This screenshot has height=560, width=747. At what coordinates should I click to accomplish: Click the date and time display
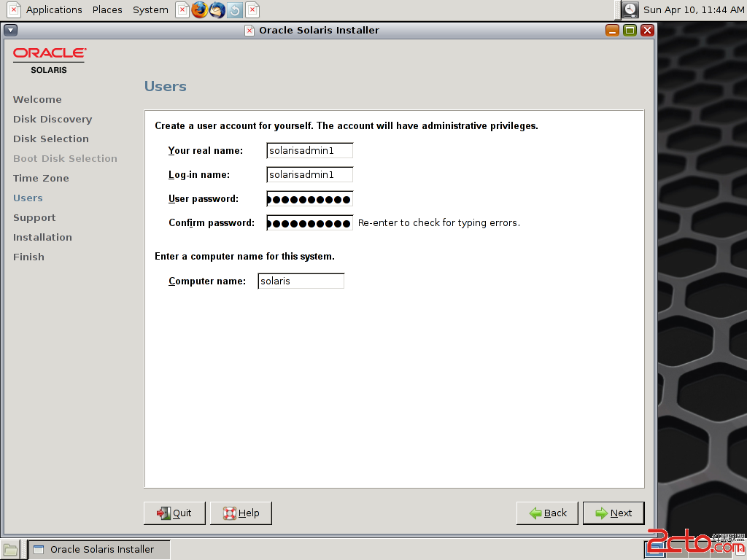pos(694,9)
